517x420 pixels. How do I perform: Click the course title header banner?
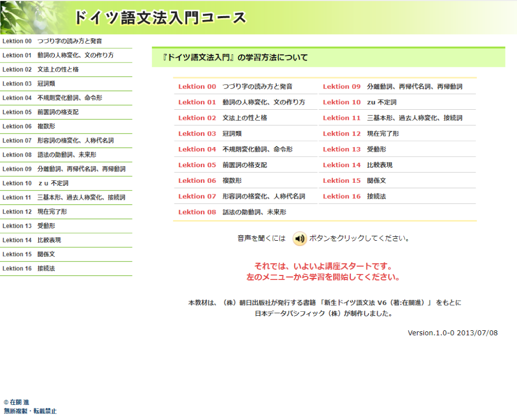pyautogui.click(x=160, y=18)
